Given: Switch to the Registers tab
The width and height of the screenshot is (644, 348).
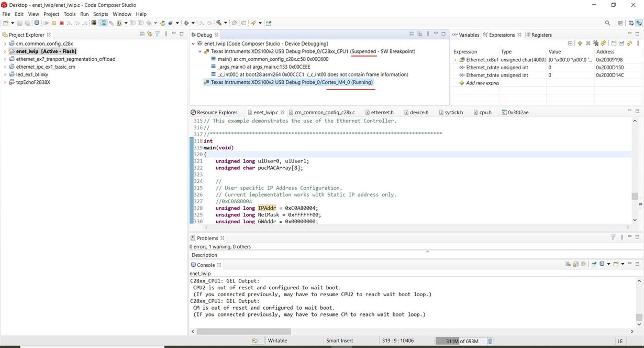Looking at the screenshot, I should click(541, 35).
